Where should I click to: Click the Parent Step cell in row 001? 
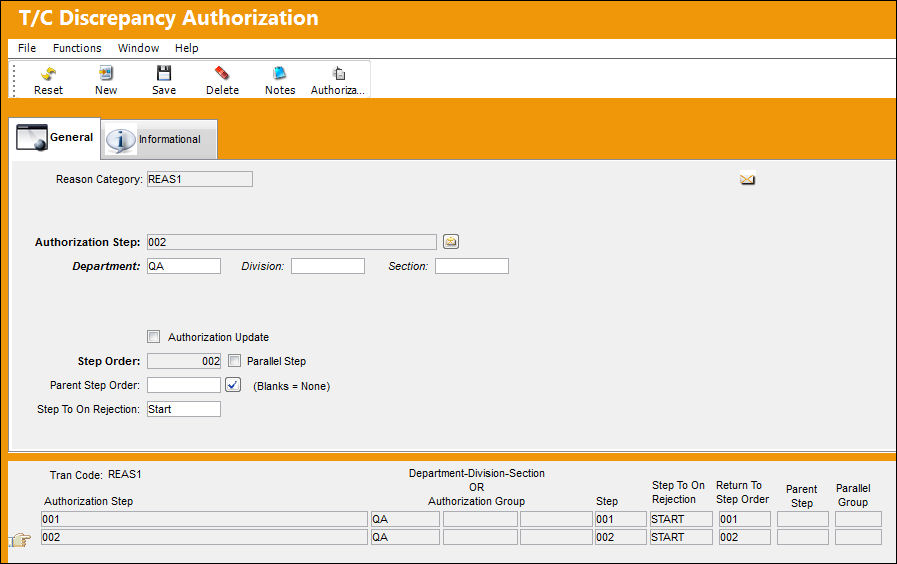[803, 519]
